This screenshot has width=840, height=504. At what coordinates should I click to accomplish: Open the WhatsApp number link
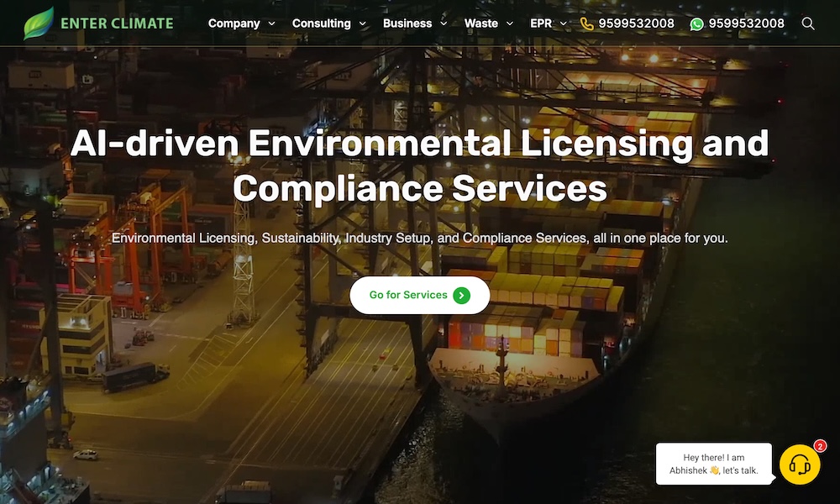[x=746, y=24]
